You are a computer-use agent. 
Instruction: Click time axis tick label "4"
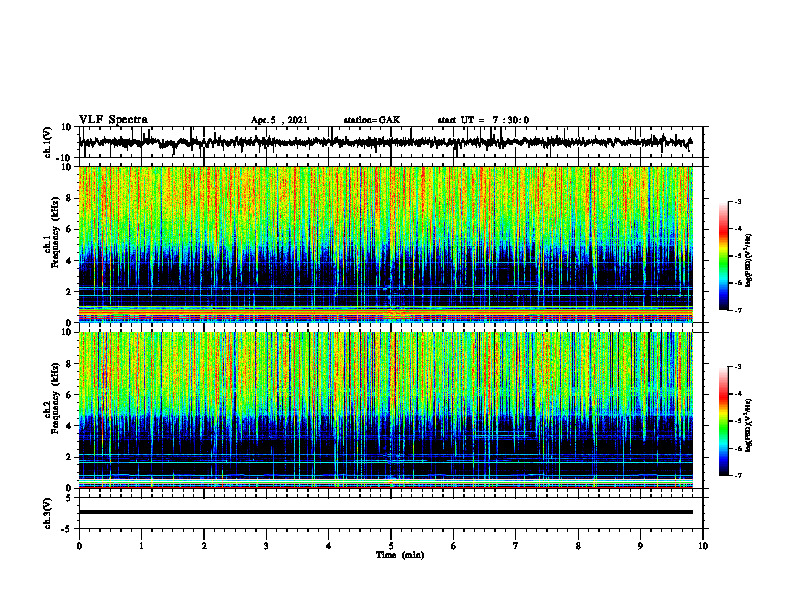point(329,546)
